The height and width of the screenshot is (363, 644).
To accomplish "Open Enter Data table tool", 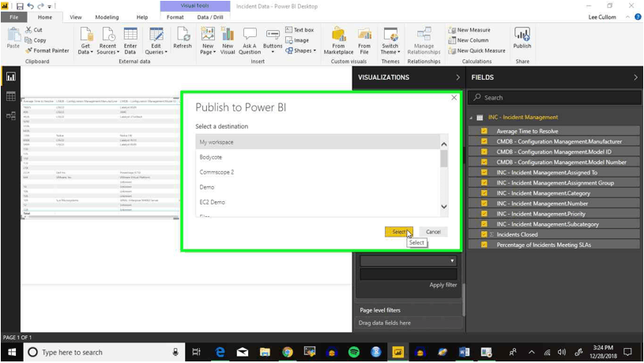I will [130, 40].
